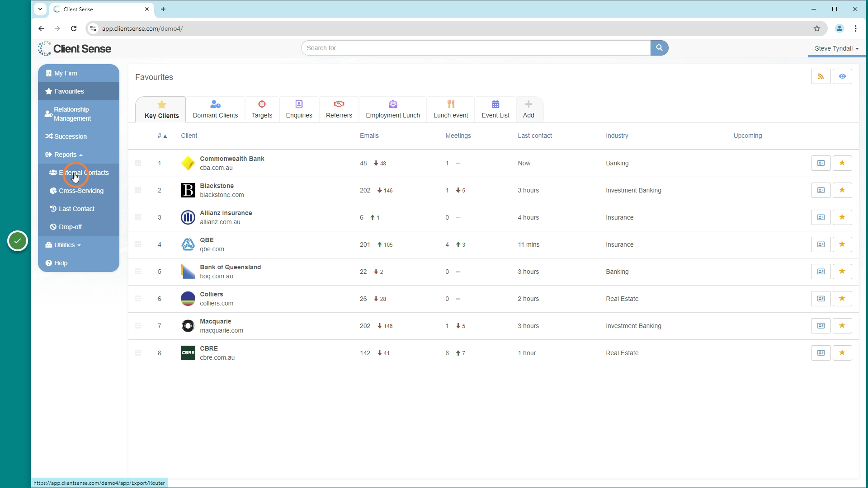Click Add to create a new list tab
Image resolution: width=868 pixels, height=488 pixels.
[x=528, y=109]
